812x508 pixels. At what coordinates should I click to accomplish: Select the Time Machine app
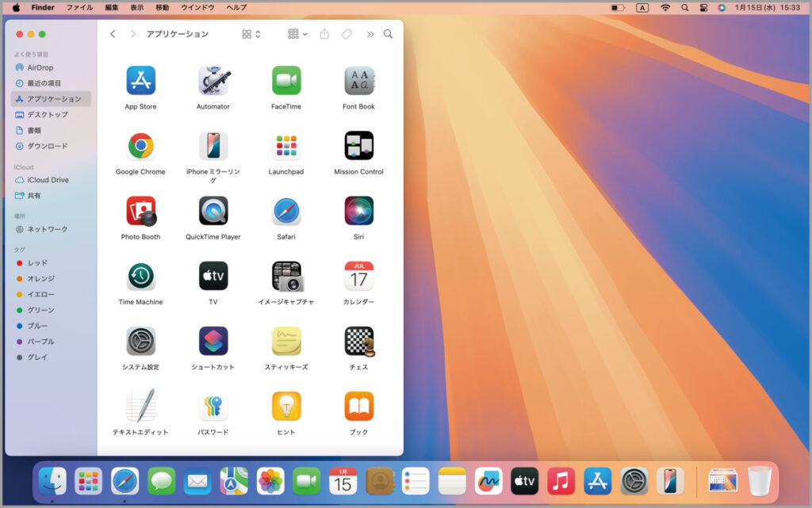[140, 277]
